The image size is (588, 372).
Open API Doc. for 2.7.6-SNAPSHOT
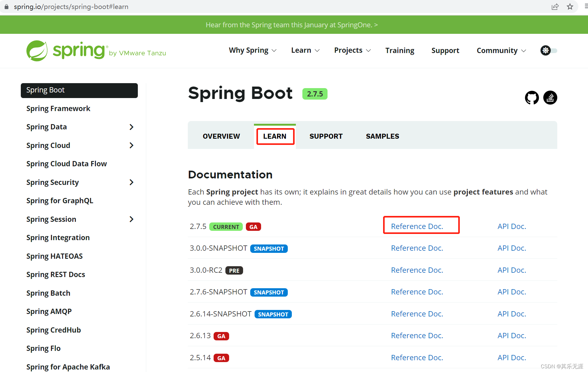(512, 292)
